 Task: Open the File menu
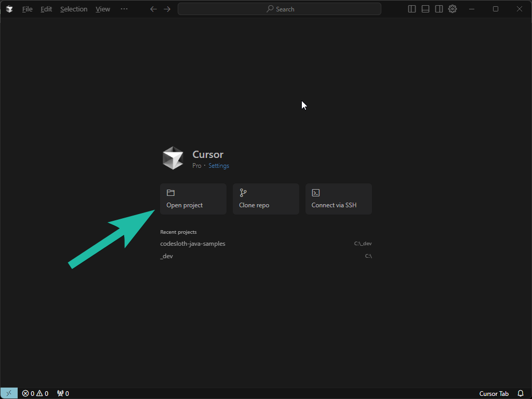pyautogui.click(x=28, y=9)
